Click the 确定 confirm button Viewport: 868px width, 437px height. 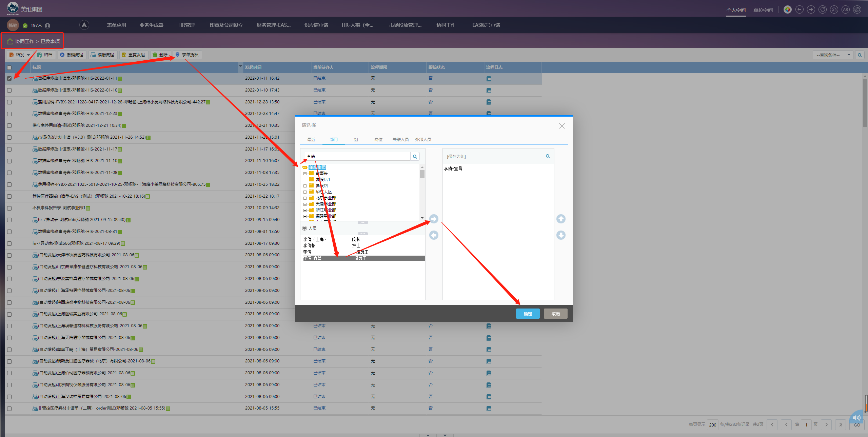[528, 314]
